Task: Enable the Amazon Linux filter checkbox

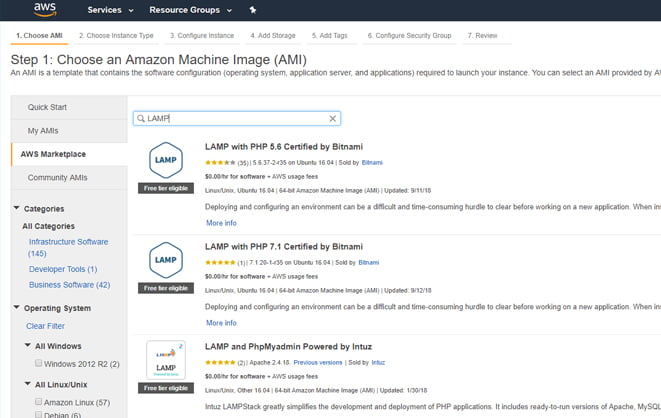Action: click(x=39, y=401)
